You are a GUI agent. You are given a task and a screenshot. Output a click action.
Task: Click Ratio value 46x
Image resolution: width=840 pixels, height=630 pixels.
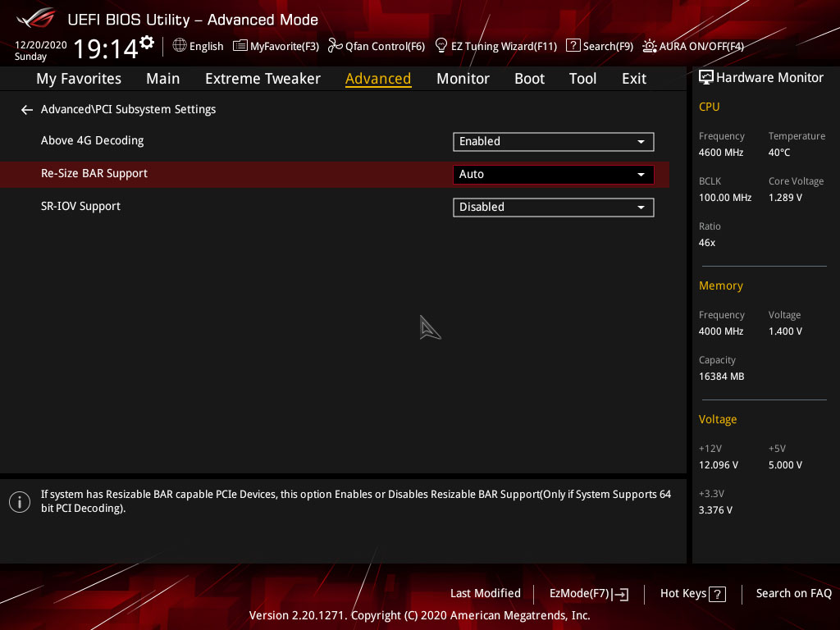[x=706, y=243]
